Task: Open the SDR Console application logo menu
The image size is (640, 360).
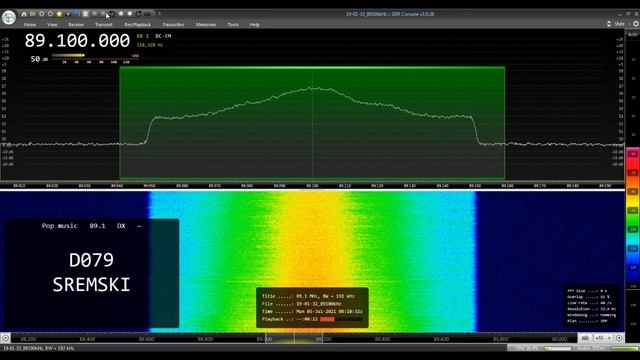Action: [x=9, y=18]
